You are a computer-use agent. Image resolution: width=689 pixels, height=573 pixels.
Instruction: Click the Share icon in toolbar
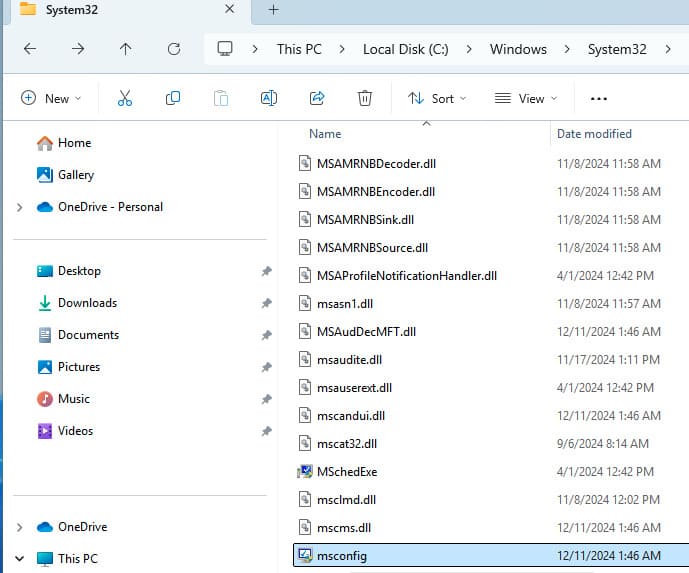coord(317,98)
